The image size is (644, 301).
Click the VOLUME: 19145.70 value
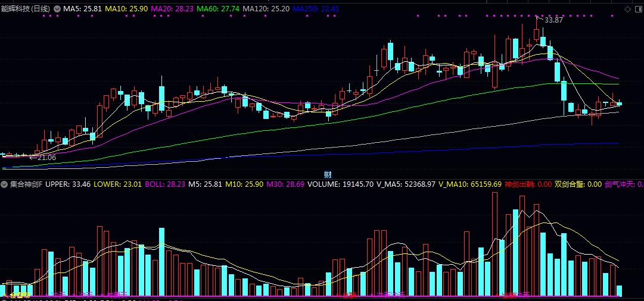[341, 184]
